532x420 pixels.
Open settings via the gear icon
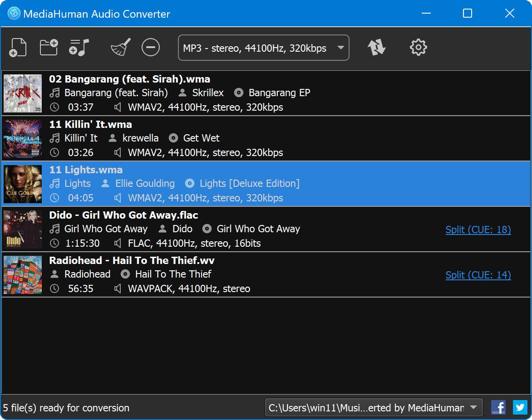pyautogui.click(x=418, y=47)
